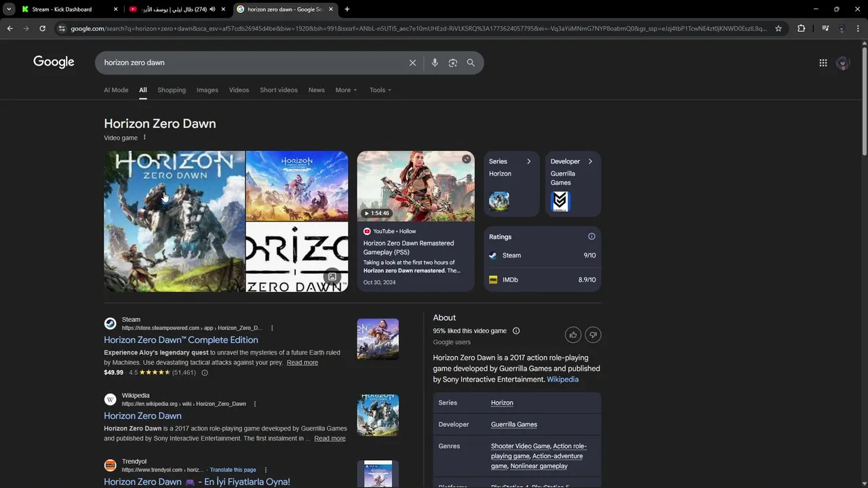The height and width of the screenshot is (488, 868).
Task: Select the Images search tab
Action: click(208, 90)
